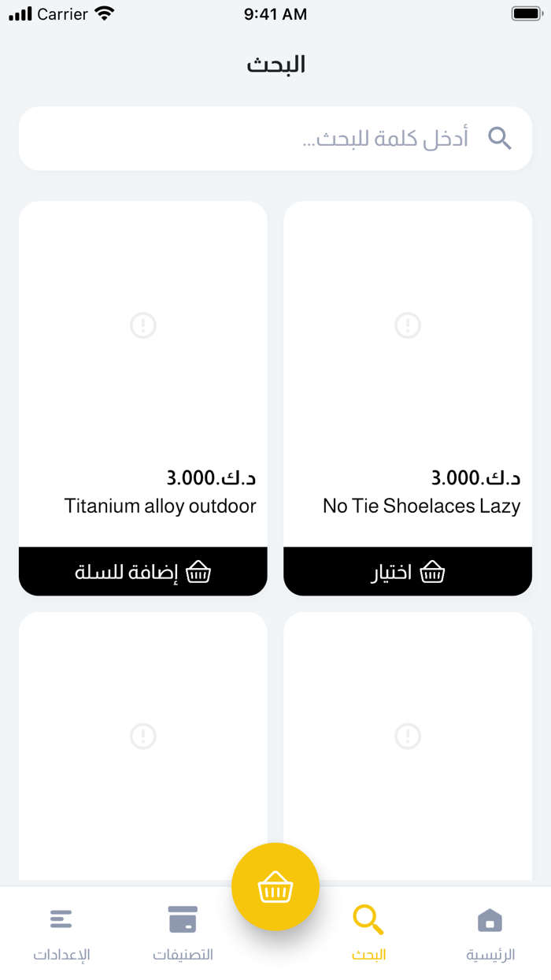551x980 pixels.
Task: Switch to the الرئيسية tab
Action: (x=490, y=931)
